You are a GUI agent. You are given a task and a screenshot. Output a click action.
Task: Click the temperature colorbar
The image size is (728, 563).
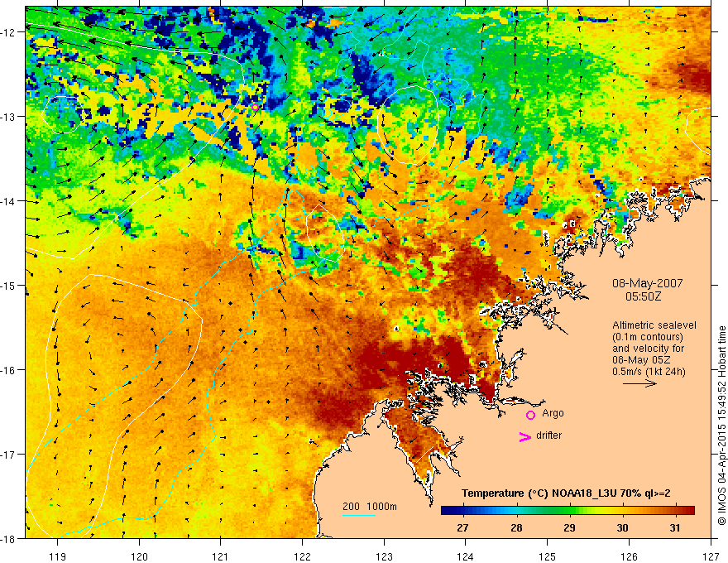click(568, 510)
